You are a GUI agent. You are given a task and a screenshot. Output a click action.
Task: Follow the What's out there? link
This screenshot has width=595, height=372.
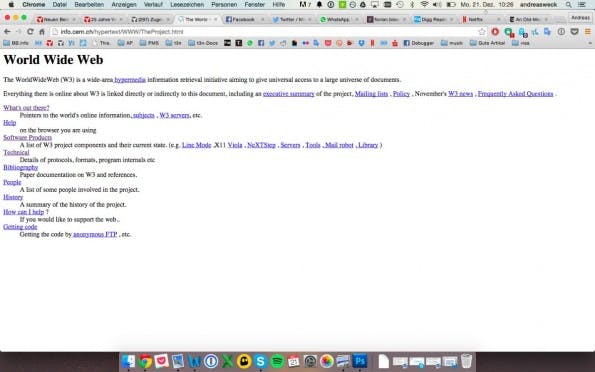coord(26,108)
